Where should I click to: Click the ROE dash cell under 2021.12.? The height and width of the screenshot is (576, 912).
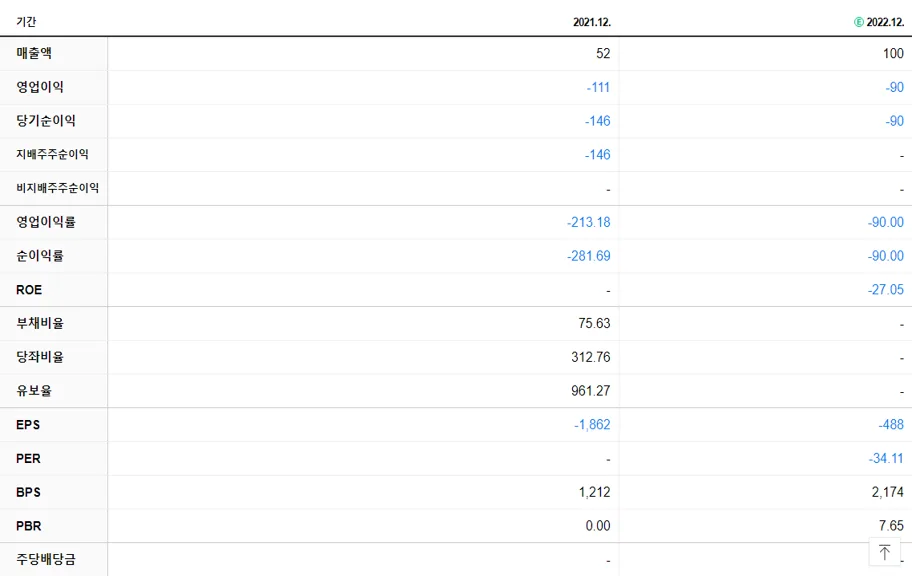[608, 290]
